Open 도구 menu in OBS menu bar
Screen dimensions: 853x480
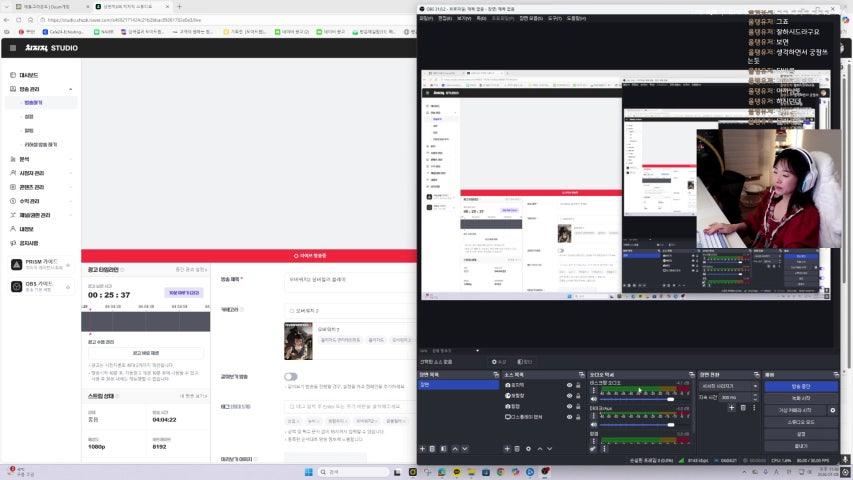[x=554, y=19]
